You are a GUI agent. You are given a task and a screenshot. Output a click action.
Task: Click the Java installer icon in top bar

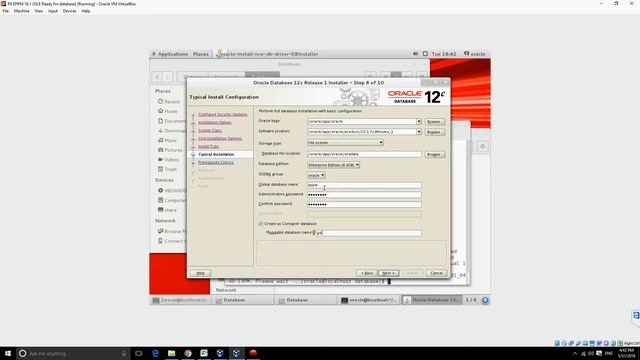(219, 53)
